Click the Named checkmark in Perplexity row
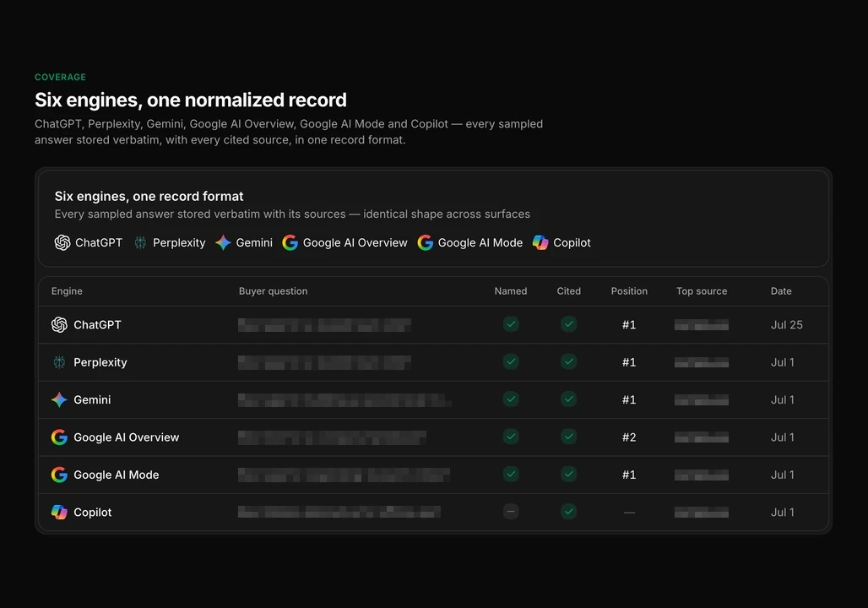Image resolution: width=868 pixels, height=608 pixels. (x=511, y=361)
